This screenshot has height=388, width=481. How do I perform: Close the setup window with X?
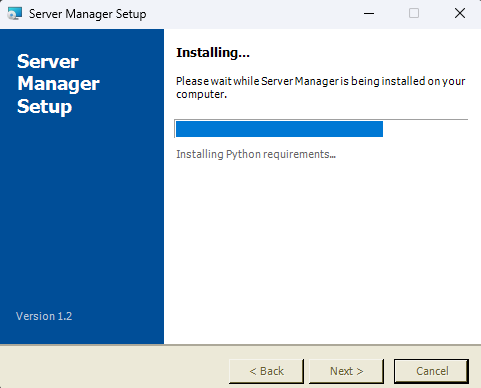click(460, 14)
